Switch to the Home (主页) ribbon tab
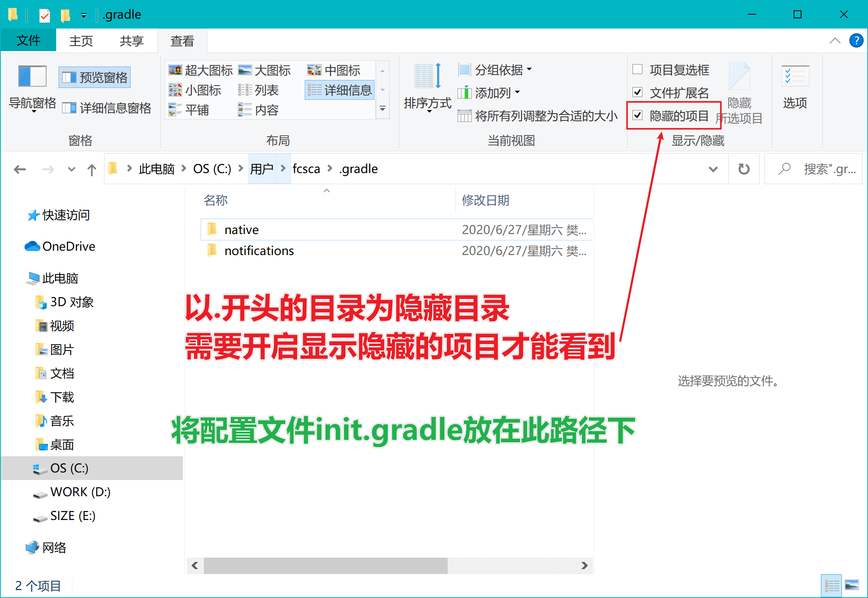This screenshot has height=598, width=868. pyautogui.click(x=81, y=41)
